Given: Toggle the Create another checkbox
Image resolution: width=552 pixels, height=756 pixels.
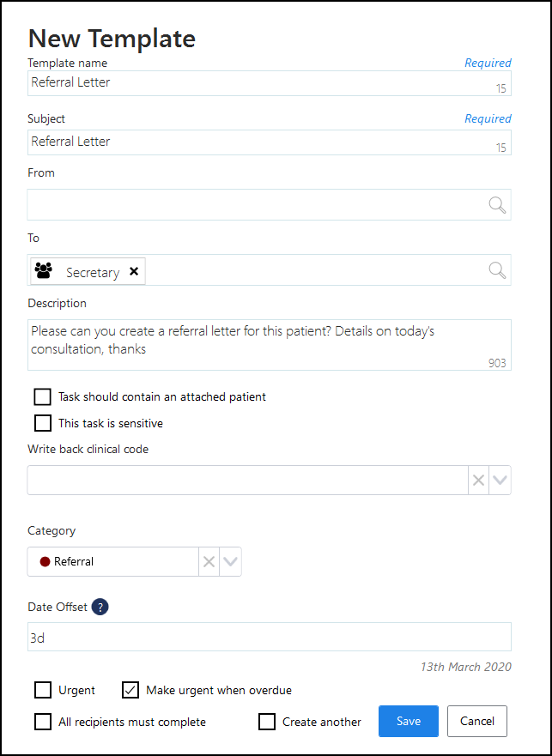Looking at the screenshot, I should coord(267,722).
